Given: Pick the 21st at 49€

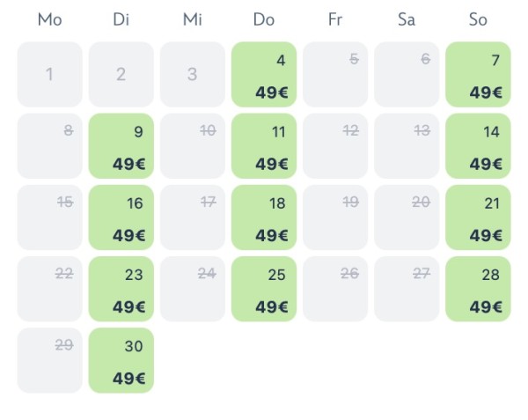Looking at the screenshot, I should coord(478,217).
